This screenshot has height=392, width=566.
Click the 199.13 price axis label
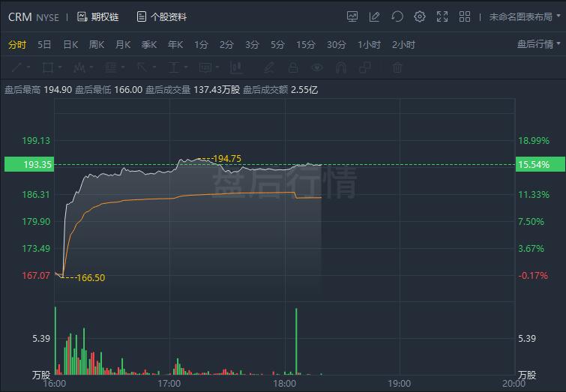tap(36, 140)
